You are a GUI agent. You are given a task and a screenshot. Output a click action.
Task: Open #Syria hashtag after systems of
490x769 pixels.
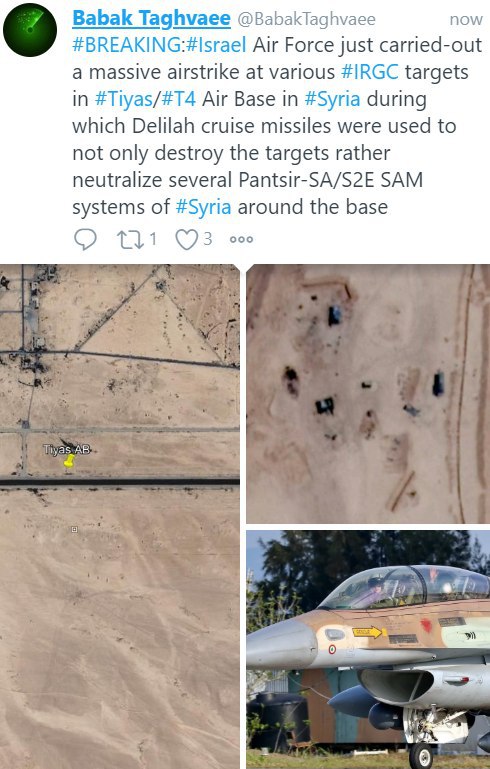204,207
